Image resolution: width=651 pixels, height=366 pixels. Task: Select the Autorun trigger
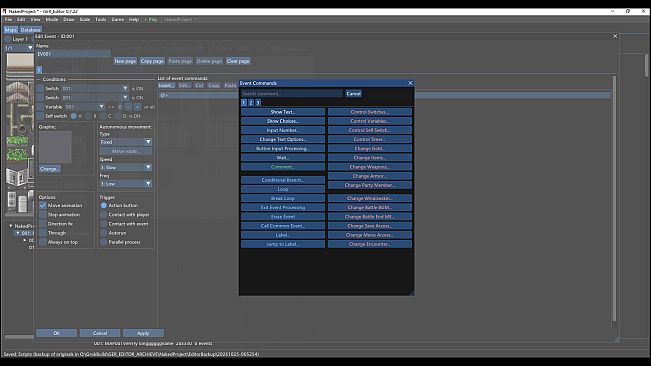[104, 233]
